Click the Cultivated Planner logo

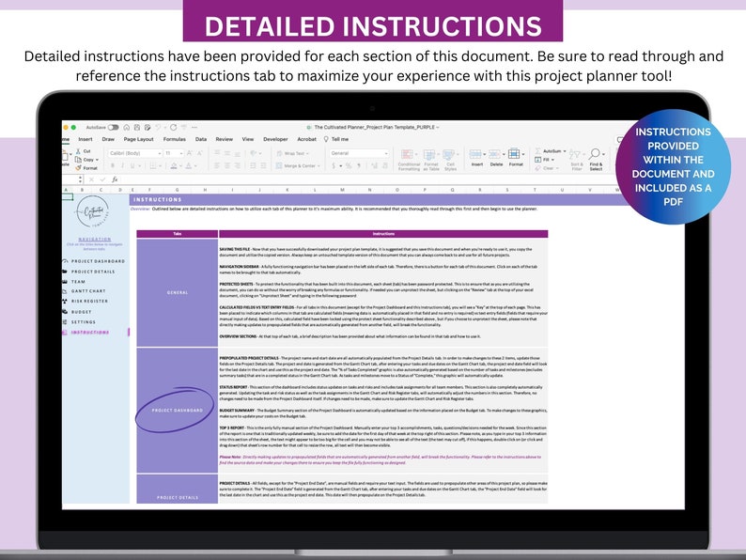click(93, 211)
